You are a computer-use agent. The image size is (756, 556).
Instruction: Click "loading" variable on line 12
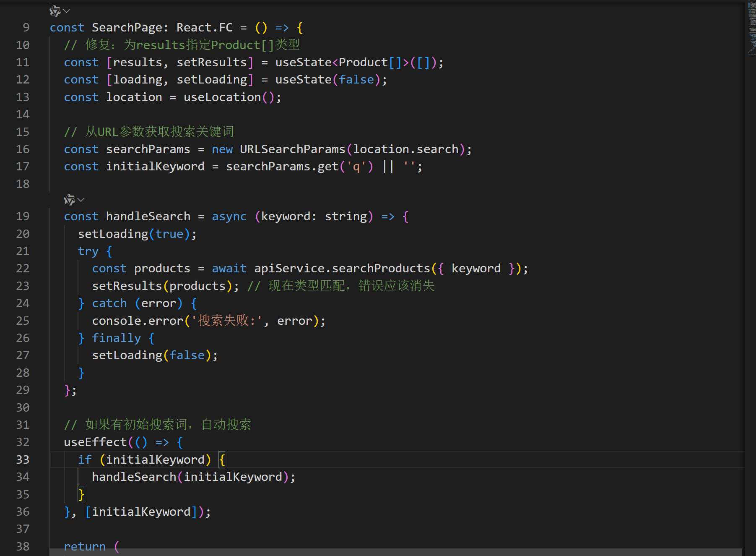[138, 80]
